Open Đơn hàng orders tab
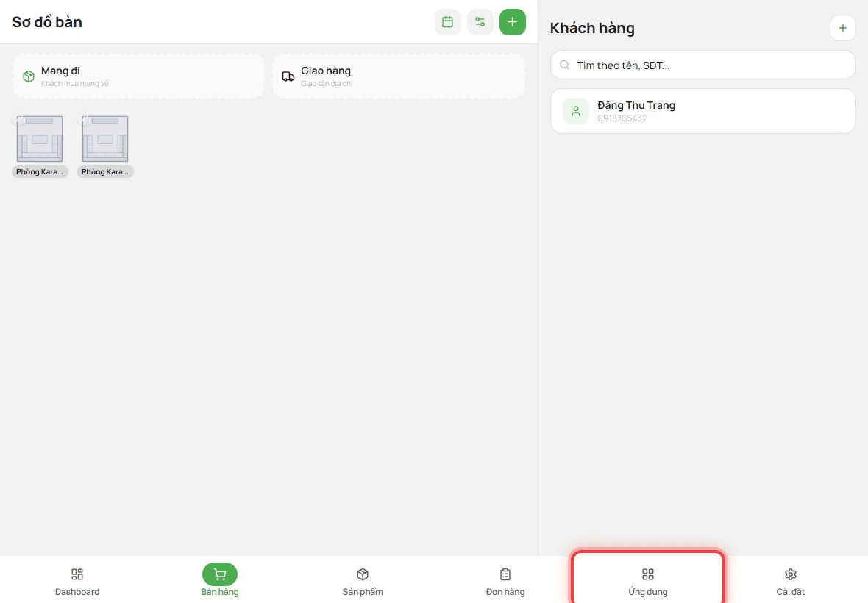 click(505, 581)
